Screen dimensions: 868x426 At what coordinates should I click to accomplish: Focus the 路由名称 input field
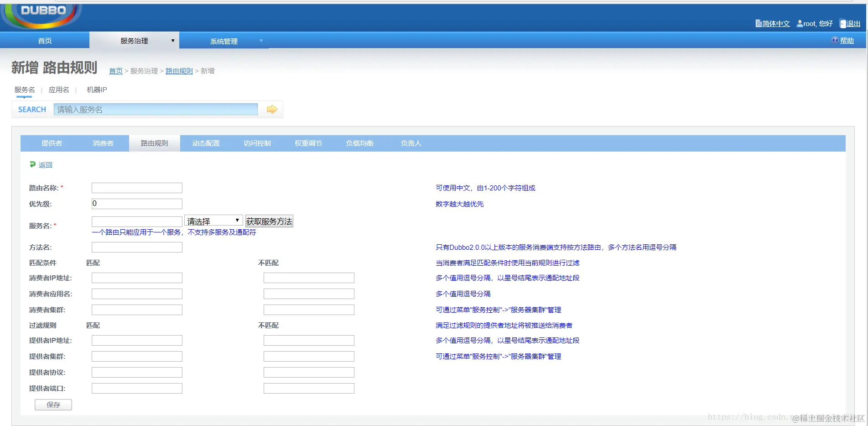click(137, 188)
